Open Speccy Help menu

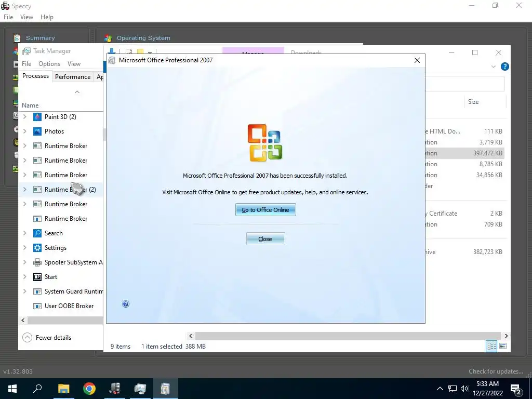coord(47,17)
